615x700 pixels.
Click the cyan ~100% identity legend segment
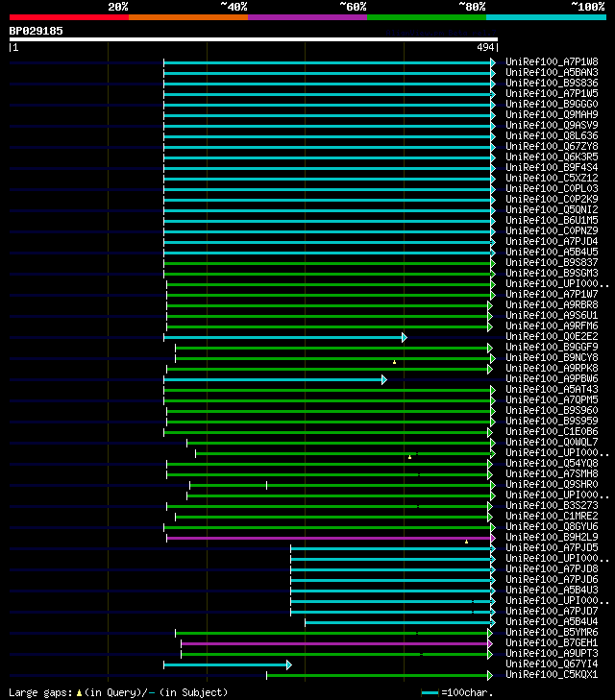point(546,17)
